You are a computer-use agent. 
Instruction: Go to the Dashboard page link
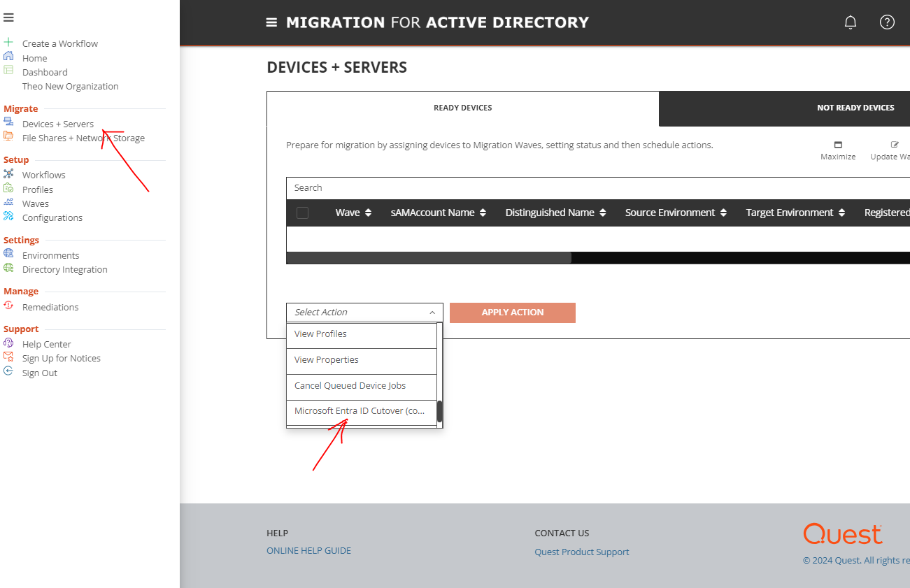point(45,72)
